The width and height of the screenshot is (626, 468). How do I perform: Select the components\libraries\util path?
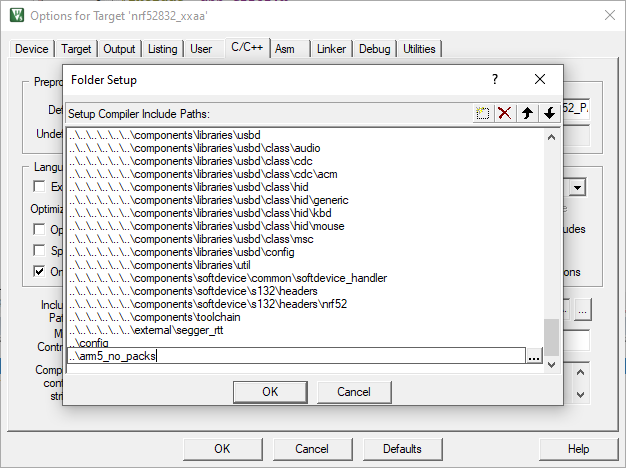click(160, 265)
